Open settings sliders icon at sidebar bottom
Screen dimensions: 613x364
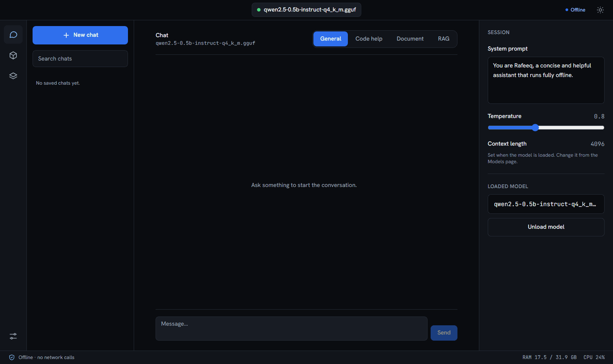[13, 336]
